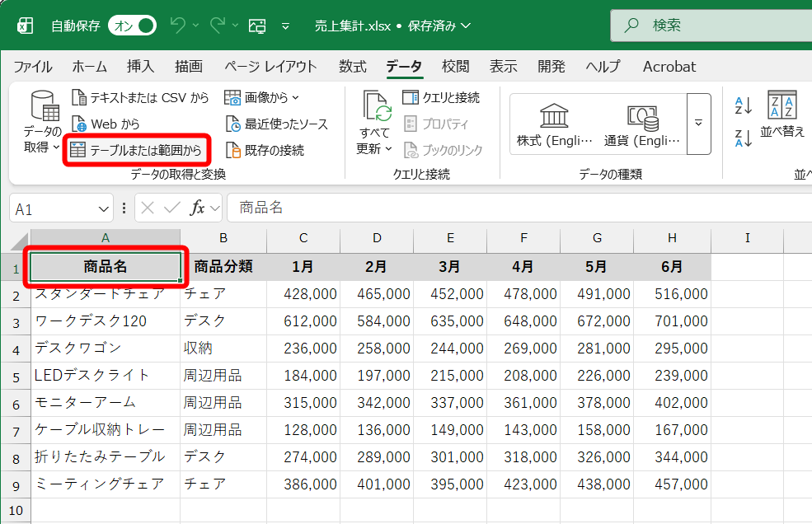The image size is (812, 524).
Task: Open the Redo history dropdown arrow
Action: [x=235, y=25]
